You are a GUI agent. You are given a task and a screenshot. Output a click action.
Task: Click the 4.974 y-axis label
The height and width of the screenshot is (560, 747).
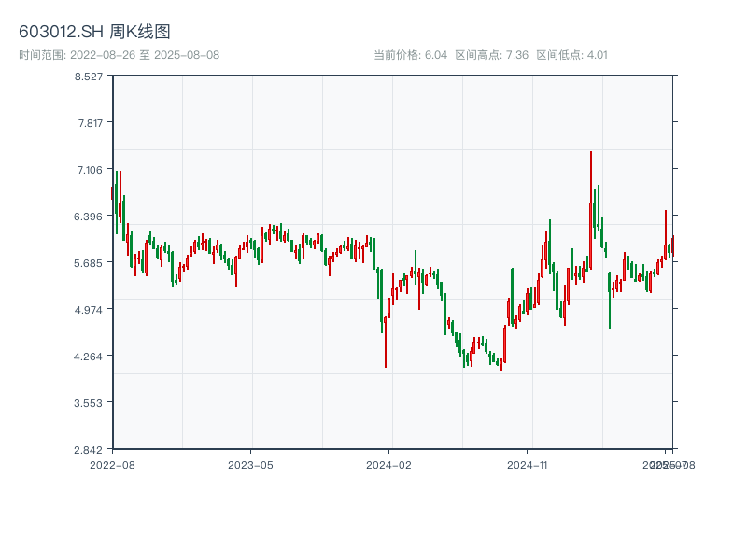(x=89, y=310)
